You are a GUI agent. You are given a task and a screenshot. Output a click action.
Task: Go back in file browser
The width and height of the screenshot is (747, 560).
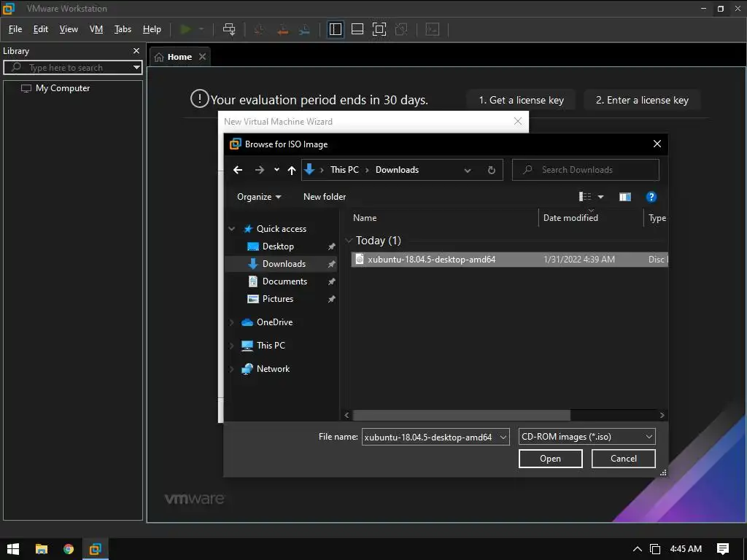238,170
